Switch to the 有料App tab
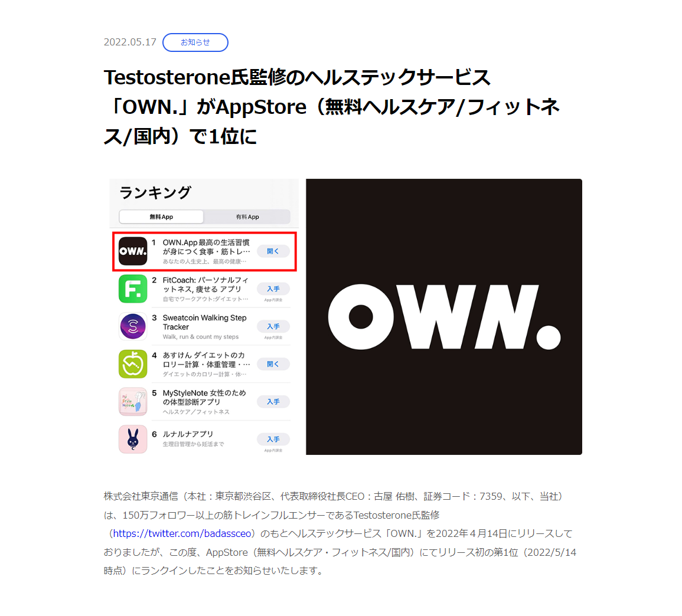 point(247,217)
